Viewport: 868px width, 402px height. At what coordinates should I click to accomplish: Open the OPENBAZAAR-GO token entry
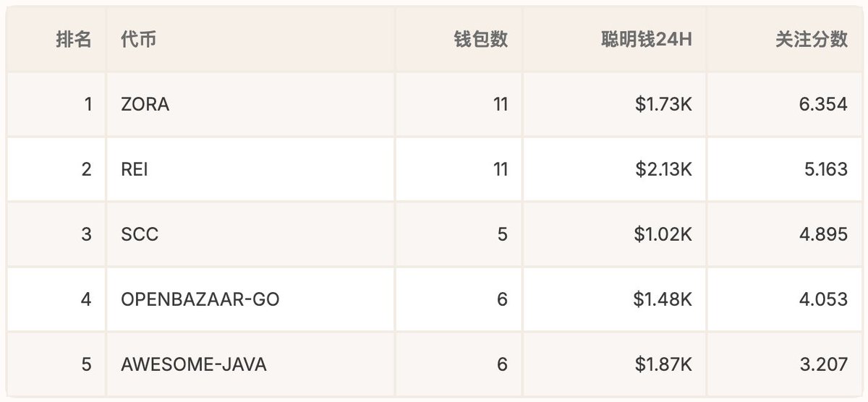click(x=200, y=299)
